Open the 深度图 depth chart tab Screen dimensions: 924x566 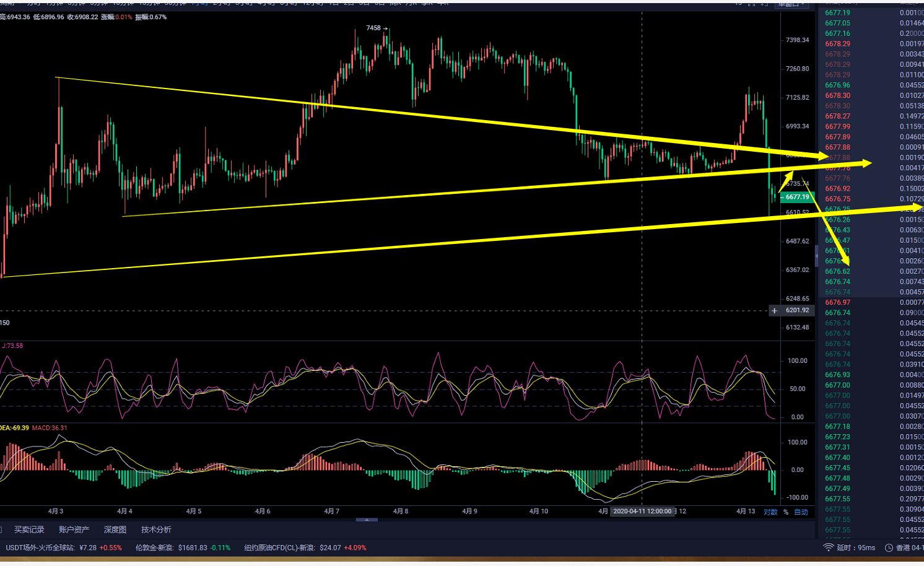pyautogui.click(x=115, y=529)
